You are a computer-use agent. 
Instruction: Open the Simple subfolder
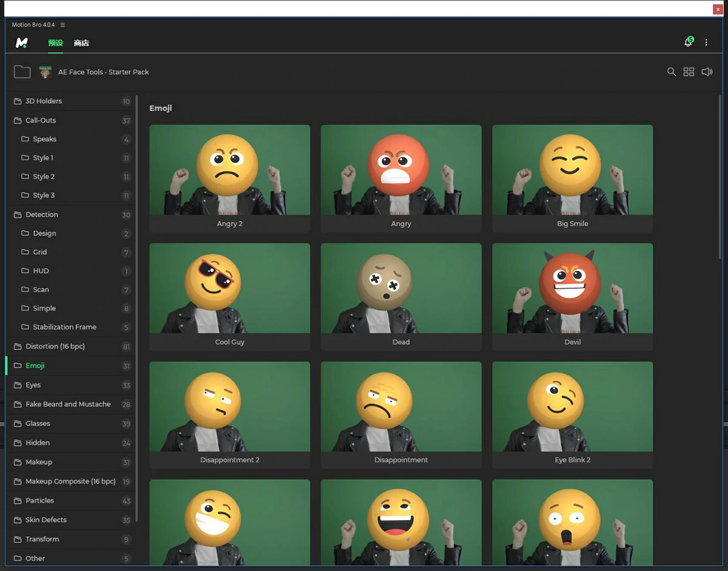[x=72, y=308]
